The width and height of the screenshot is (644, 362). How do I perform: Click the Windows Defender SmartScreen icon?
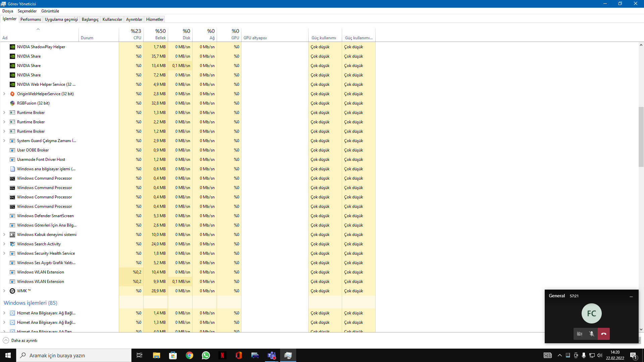point(12,216)
